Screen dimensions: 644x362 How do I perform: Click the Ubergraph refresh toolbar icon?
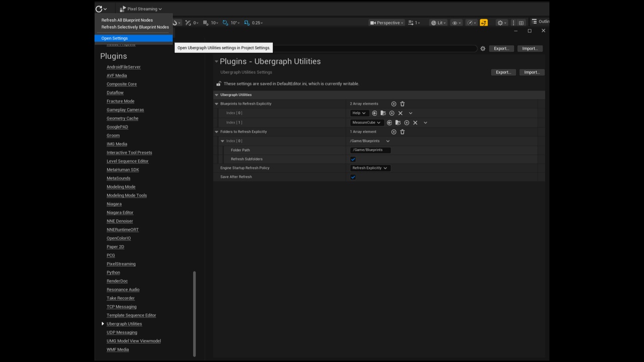tap(99, 9)
